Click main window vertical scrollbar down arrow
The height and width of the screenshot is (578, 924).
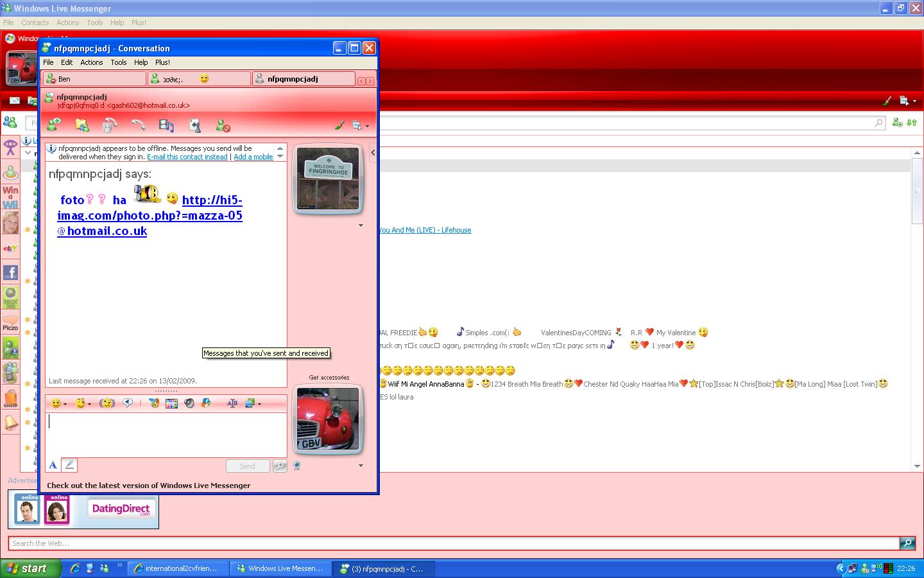pos(917,466)
